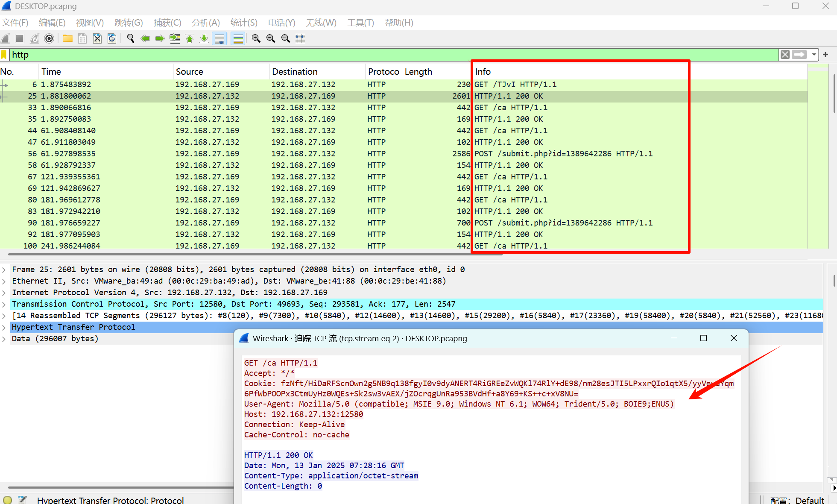Viewport: 837px width, 504px height.
Task: Reload the capture file icon
Action: click(x=112, y=38)
